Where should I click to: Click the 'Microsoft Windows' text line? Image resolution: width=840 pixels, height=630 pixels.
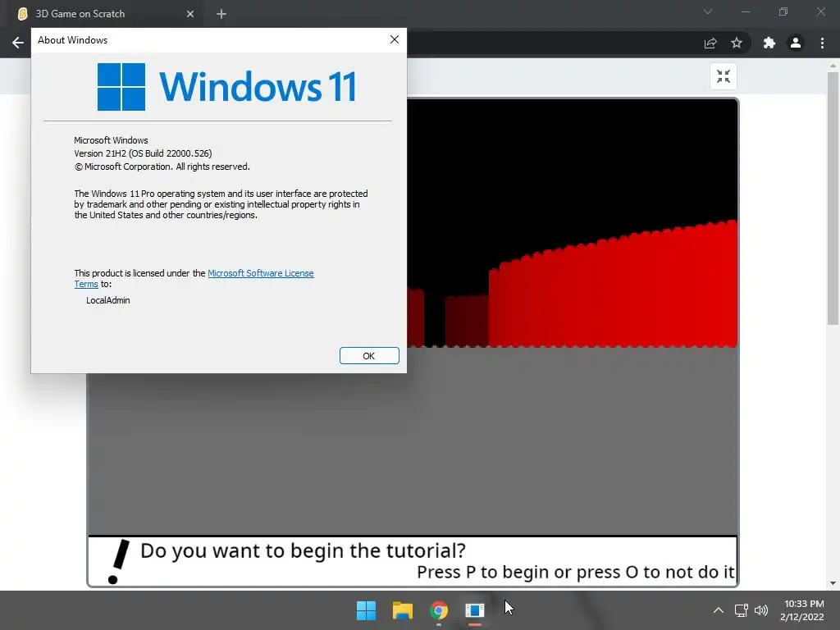111,140
